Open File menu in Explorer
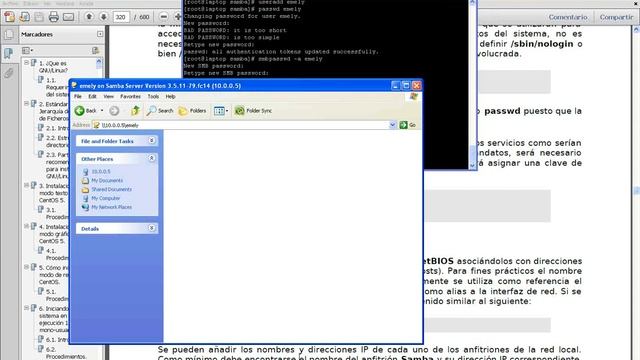The image size is (640, 360). tap(78, 97)
